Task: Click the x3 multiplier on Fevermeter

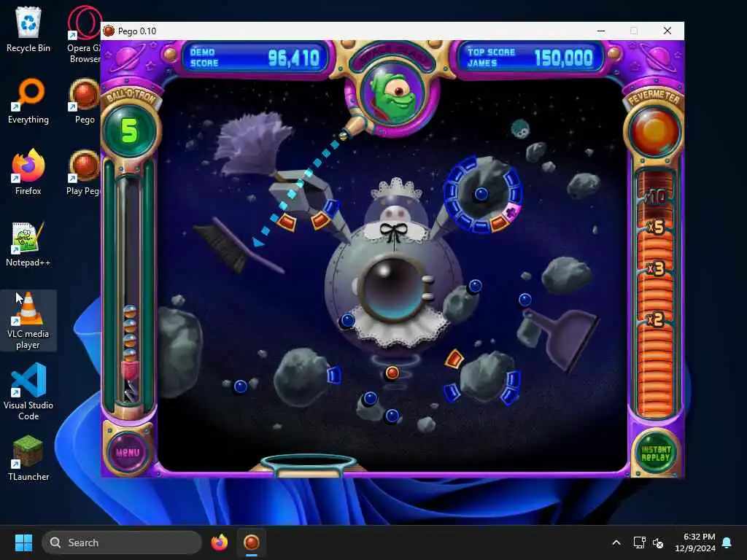Action: [x=656, y=268]
